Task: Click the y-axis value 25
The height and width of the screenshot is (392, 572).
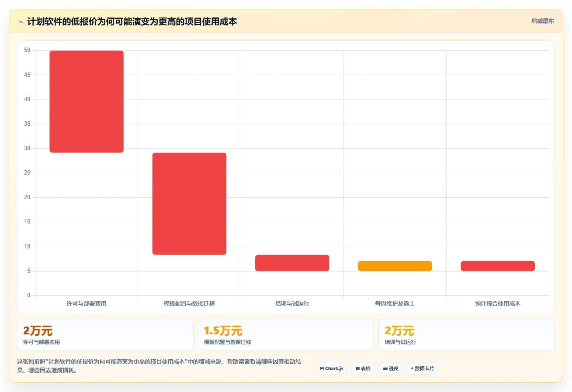Action: (27, 173)
